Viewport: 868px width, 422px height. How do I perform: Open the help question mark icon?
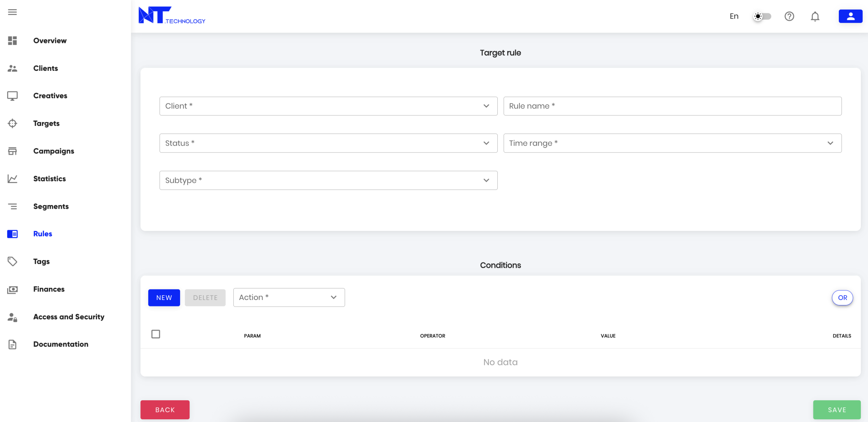(x=789, y=16)
